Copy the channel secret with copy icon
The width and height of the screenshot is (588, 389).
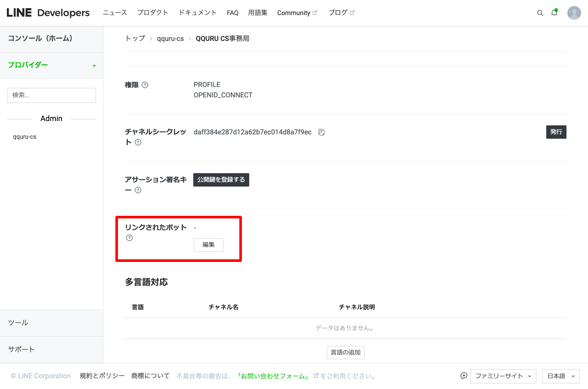coord(321,132)
